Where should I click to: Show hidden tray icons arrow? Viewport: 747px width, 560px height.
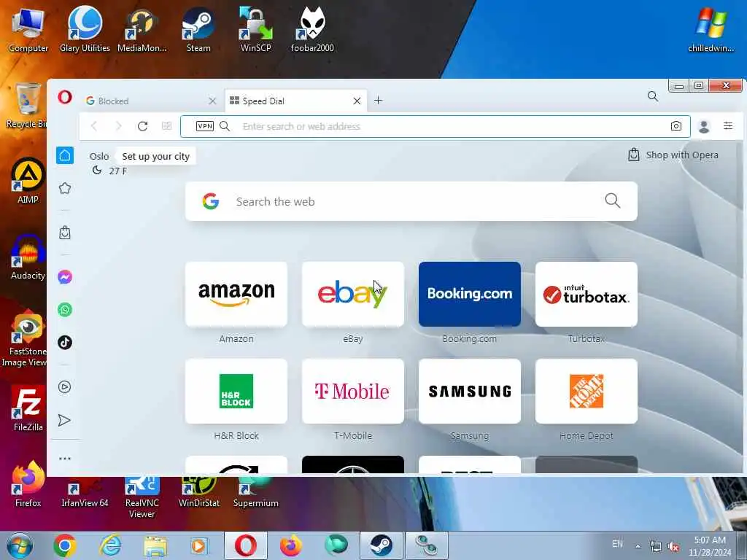click(638, 546)
